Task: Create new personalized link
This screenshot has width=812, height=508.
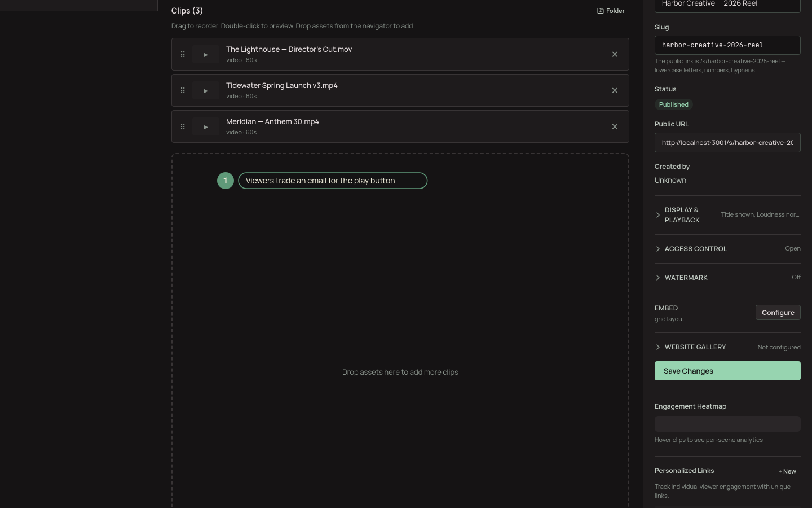Action: tap(787, 471)
